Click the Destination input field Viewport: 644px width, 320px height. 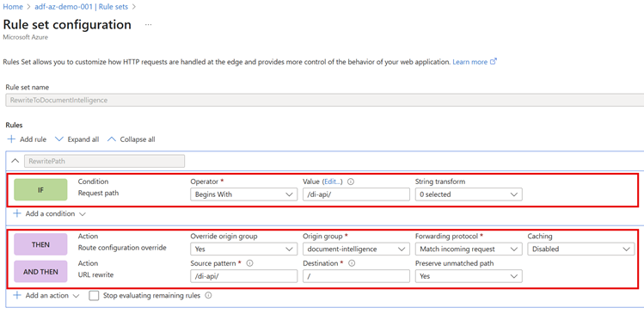(x=356, y=276)
